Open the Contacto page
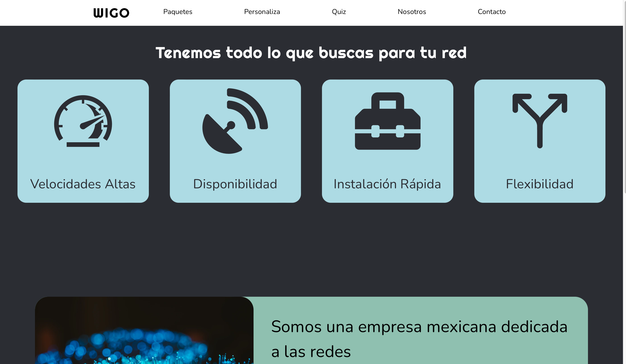626x364 pixels. coord(492,12)
